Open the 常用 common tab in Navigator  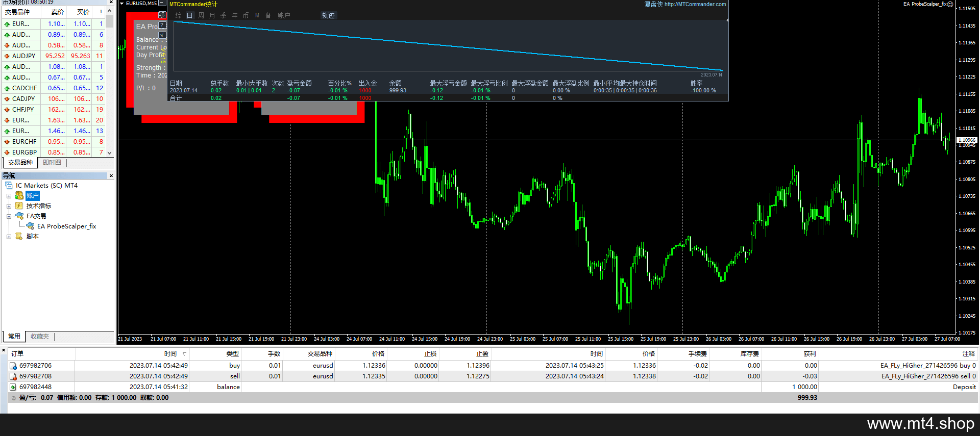click(x=14, y=337)
